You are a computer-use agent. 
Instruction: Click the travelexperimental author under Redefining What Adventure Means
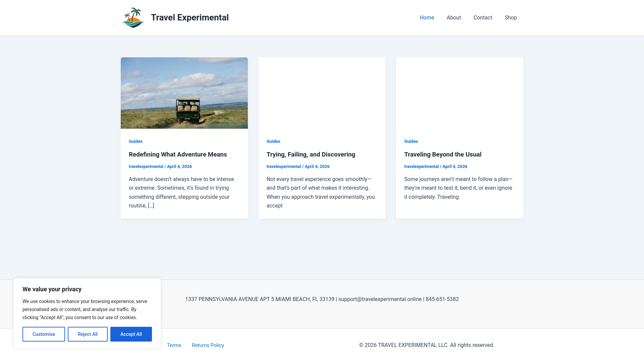point(146,167)
